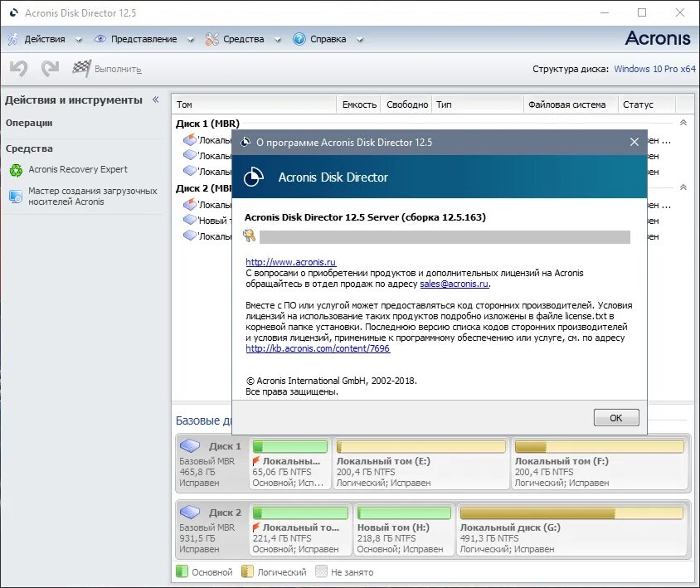Collapse the Диск 2 group in volume list
This screenshot has width=700, height=588.
[683, 187]
